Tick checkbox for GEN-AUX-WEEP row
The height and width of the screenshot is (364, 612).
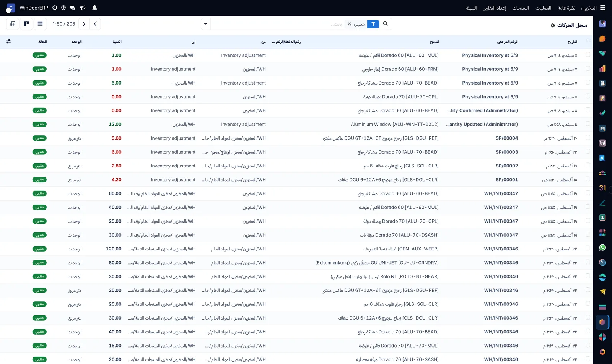point(588,248)
